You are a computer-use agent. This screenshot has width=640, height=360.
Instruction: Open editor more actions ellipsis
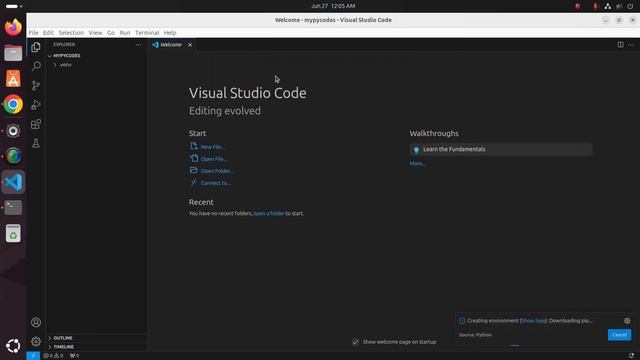click(631, 44)
